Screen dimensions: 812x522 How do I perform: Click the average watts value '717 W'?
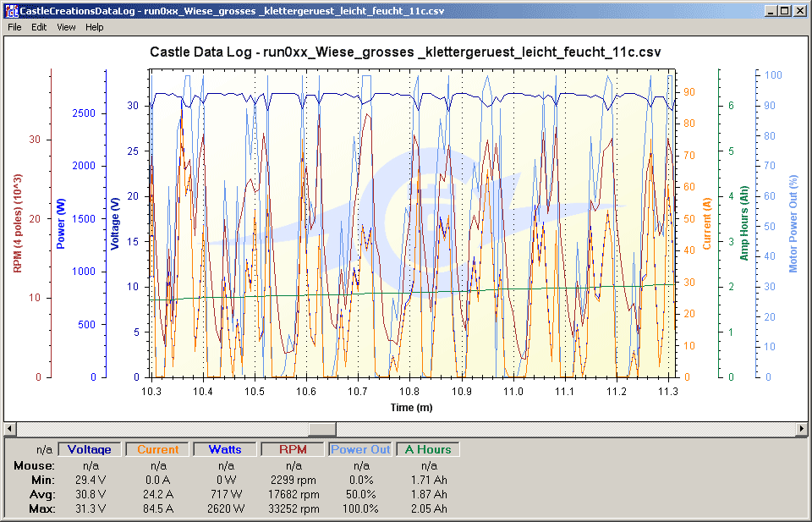point(226,495)
